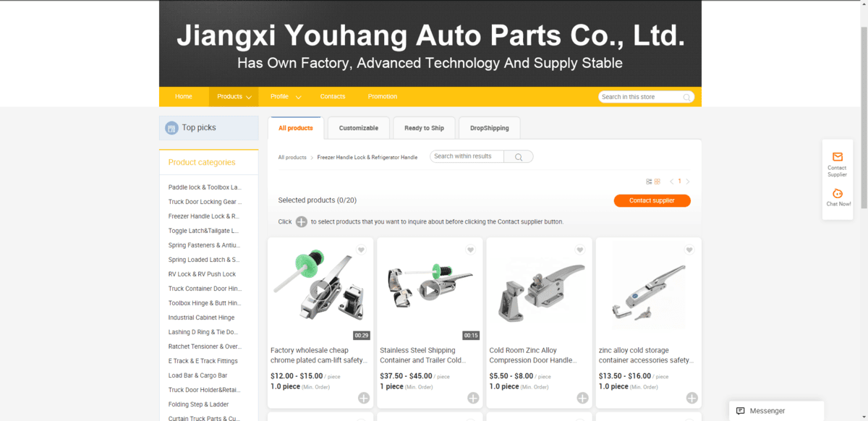Screen dimensions: 868x421
Task: Expand the Products menu dropdown
Action: point(234,96)
